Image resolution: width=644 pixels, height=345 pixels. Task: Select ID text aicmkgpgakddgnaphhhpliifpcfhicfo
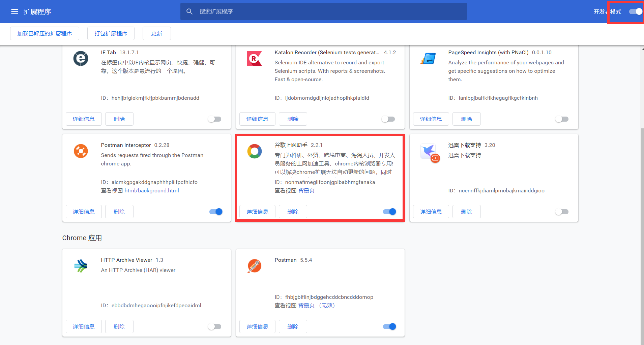(x=154, y=182)
